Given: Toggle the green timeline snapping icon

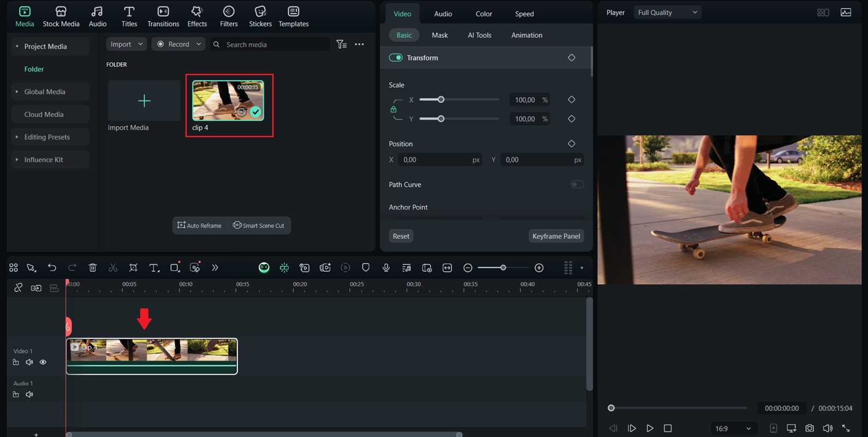Looking at the screenshot, I should tap(284, 268).
